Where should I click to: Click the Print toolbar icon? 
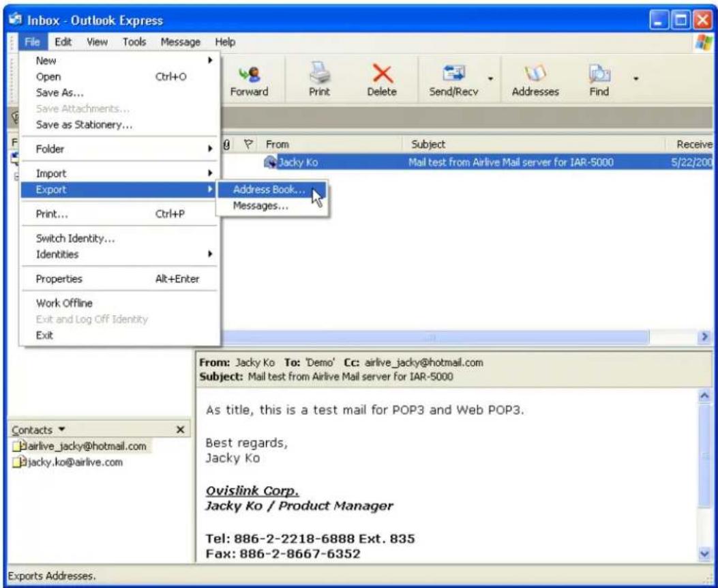tap(319, 73)
